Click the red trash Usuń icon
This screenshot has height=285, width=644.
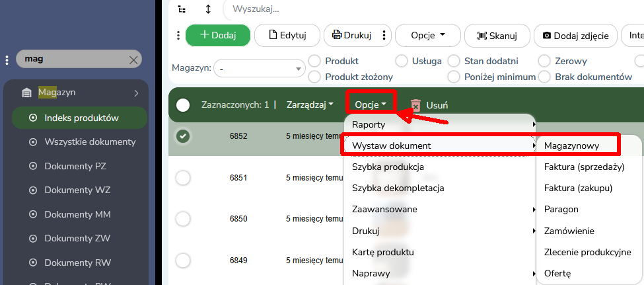tap(415, 104)
